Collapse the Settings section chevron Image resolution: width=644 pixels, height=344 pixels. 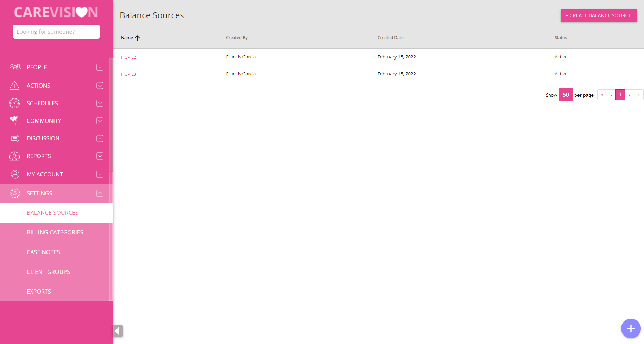pos(100,193)
